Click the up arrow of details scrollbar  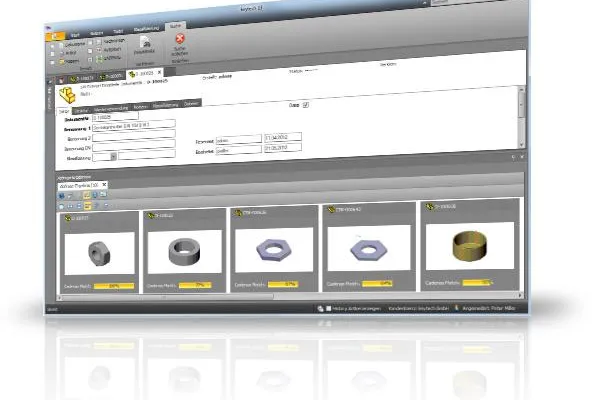pyautogui.click(x=521, y=89)
